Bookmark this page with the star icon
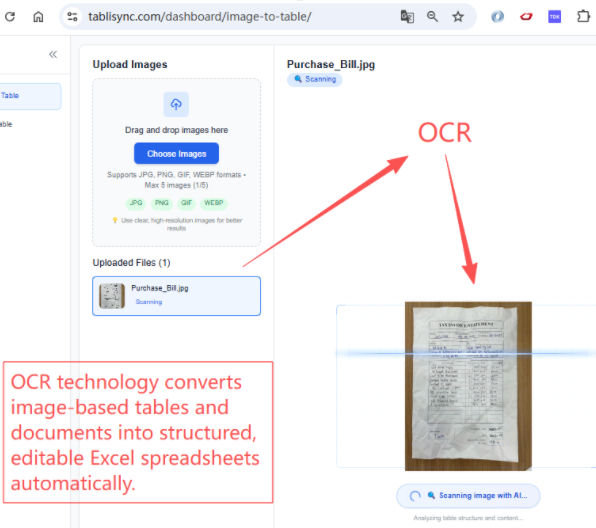 point(458,16)
